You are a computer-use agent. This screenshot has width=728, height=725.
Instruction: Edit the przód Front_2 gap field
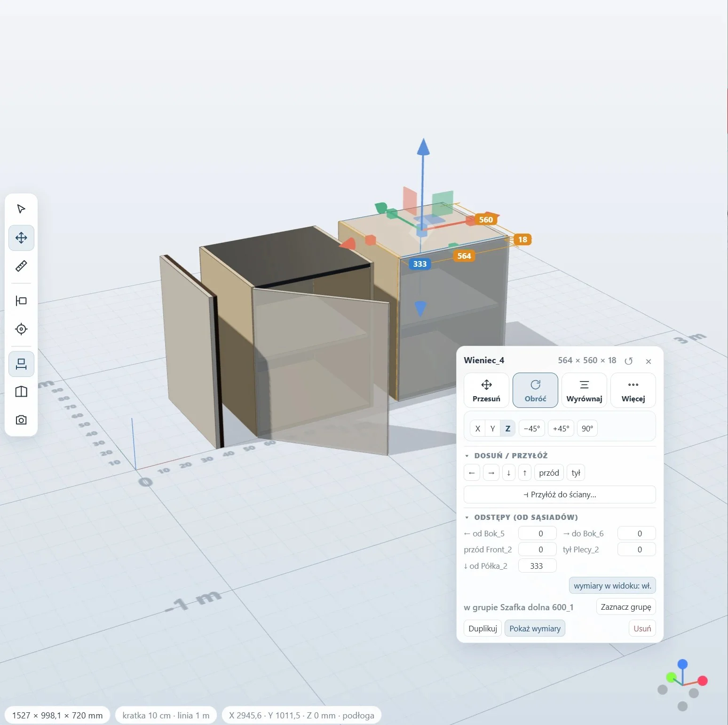click(538, 550)
